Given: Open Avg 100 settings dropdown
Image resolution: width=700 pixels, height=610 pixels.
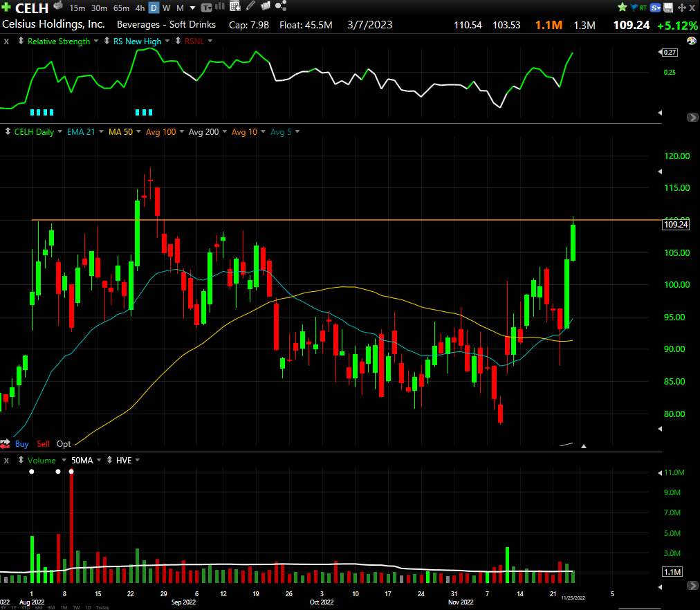Looking at the screenshot, I should click(x=182, y=131).
